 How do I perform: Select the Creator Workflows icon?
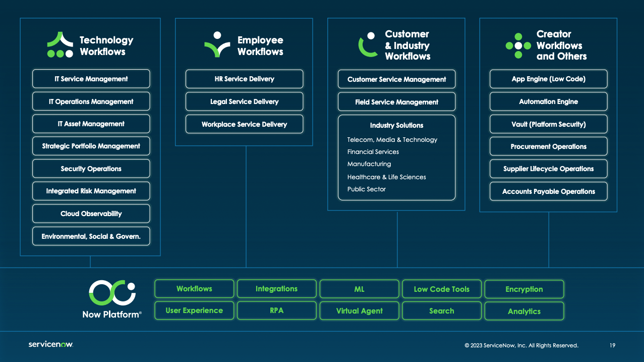click(518, 44)
